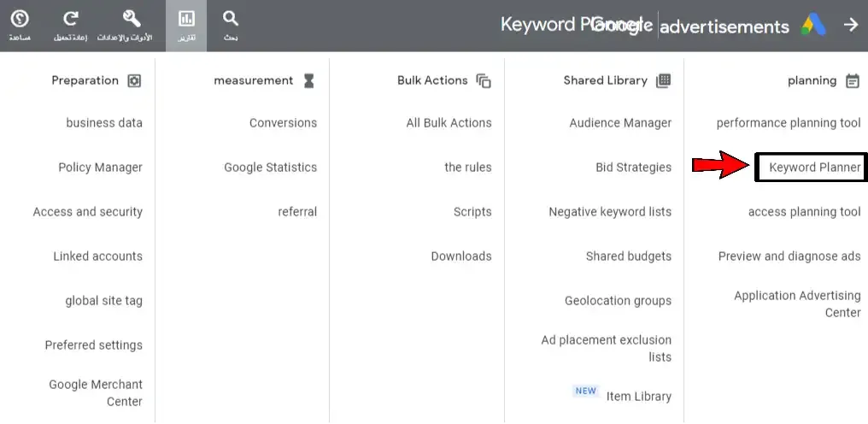
Task: Open Google Merchant Center
Action: [x=96, y=393]
